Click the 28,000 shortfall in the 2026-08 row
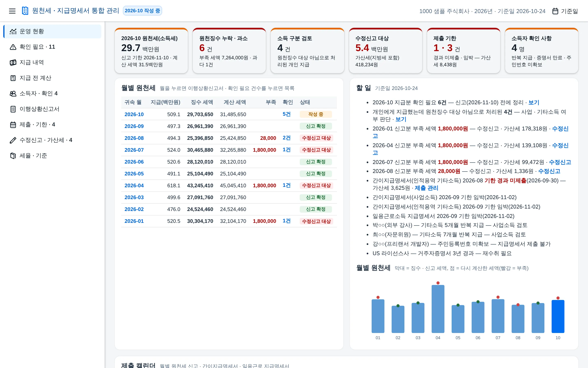Viewport: 588px width, 368px height. point(268,138)
